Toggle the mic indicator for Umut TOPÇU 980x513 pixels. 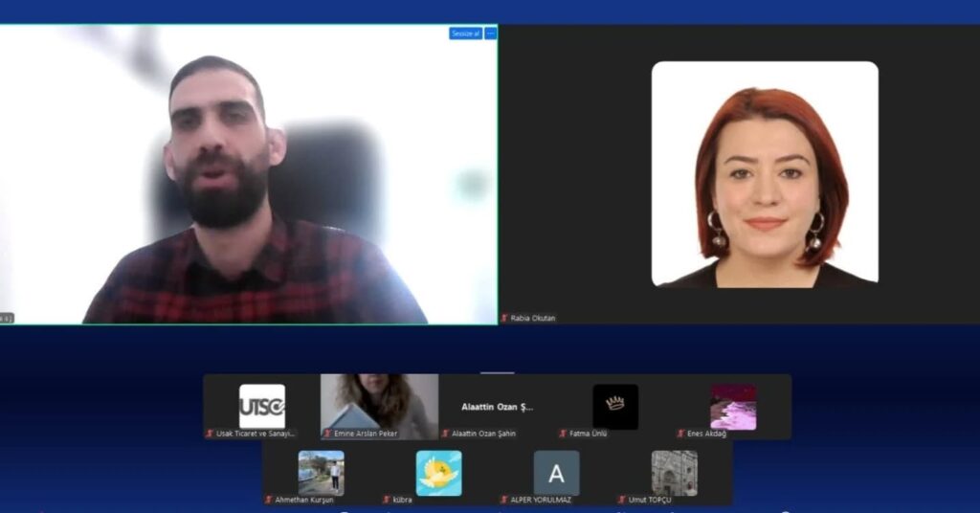tap(622, 500)
